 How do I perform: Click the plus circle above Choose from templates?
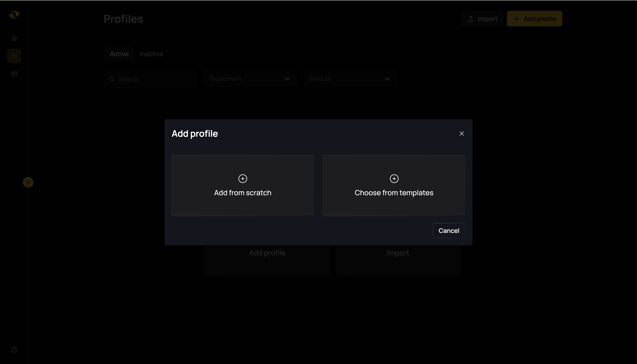pyautogui.click(x=394, y=178)
